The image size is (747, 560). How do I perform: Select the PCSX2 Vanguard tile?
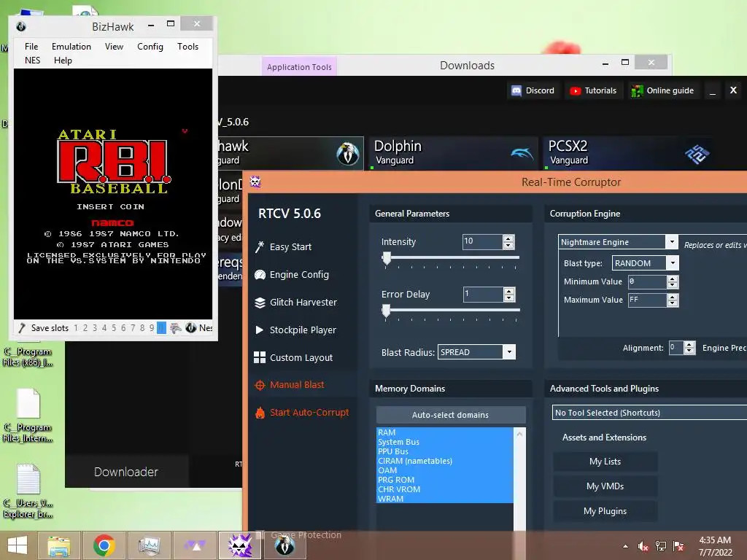point(628,153)
